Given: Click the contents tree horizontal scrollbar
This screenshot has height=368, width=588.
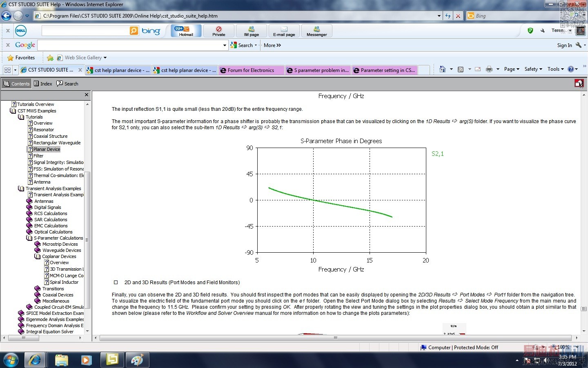Looking at the screenshot, I should [x=24, y=338].
